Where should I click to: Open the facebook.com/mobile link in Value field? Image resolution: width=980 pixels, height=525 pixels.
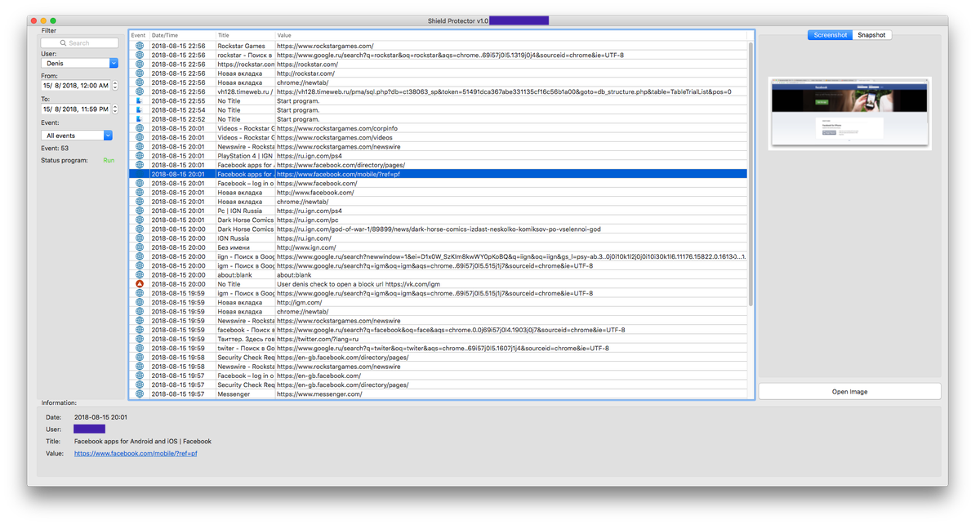pyautogui.click(x=135, y=453)
